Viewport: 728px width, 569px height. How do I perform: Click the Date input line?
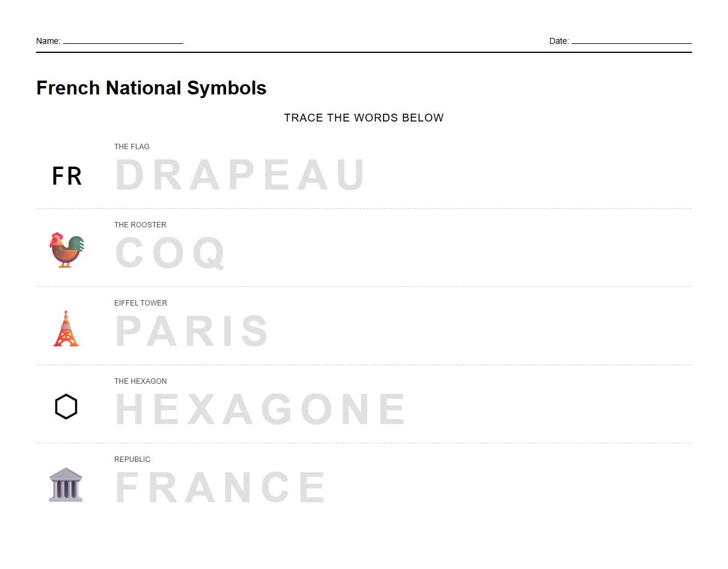tap(631, 42)
